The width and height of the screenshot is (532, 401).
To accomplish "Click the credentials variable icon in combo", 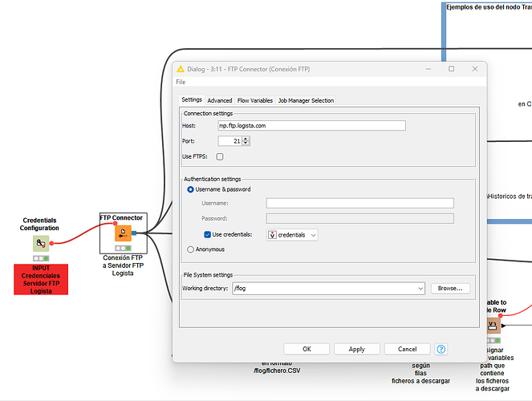I will tap(272, 235).
